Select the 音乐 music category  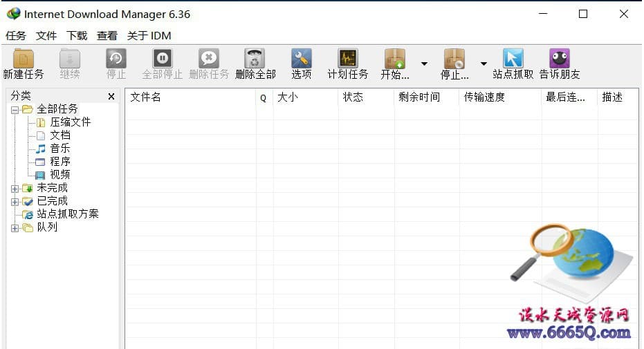point(60,149)
